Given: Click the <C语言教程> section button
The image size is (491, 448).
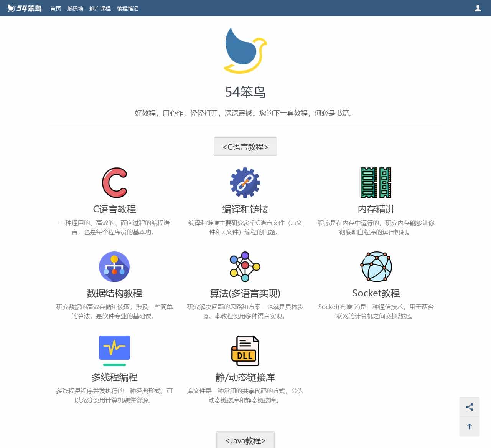Looking at the screenshot, I should click(245, 146).
